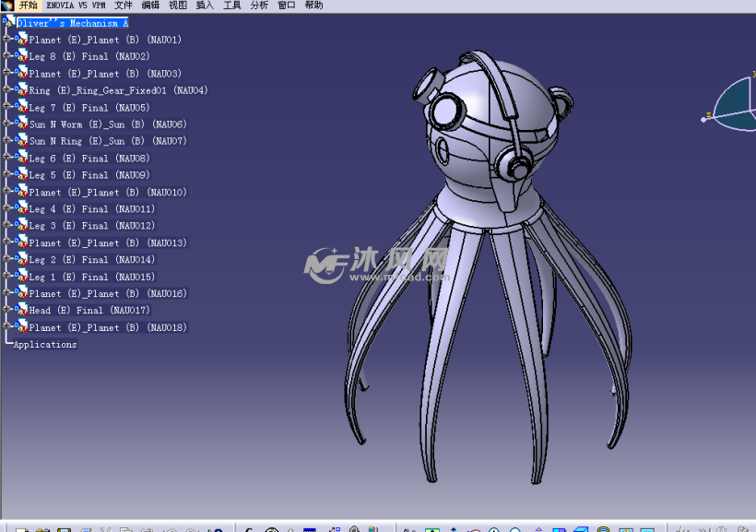This screenshot has height=532, width=756.
Task: Open the ENOVIA V5 VPM menu
Action: (76, 6)
